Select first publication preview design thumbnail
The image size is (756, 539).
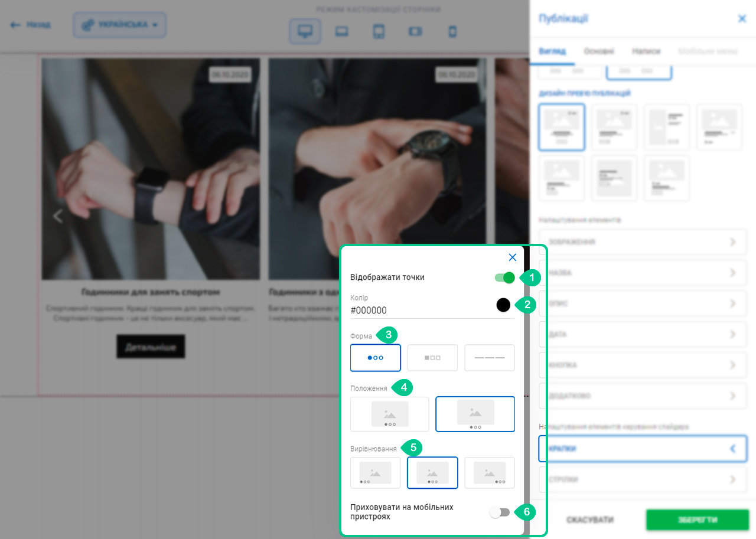pos(562,128)
